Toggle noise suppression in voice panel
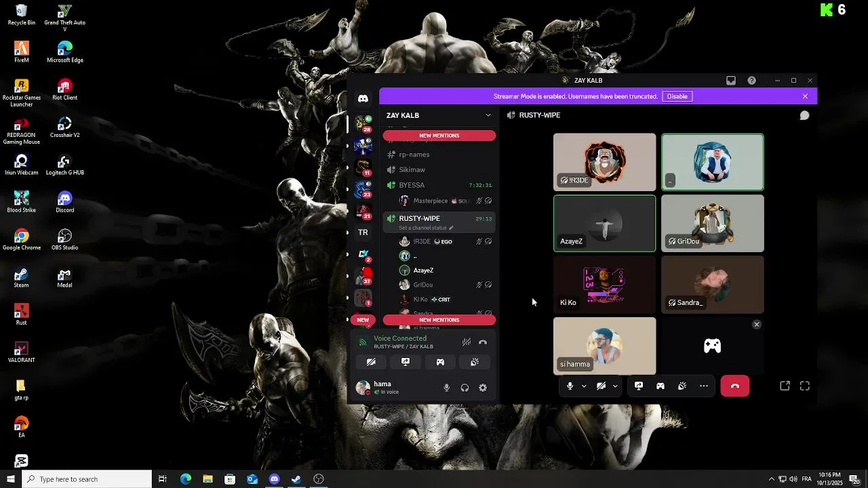This screenshot has width=868, height=488. 466,342
